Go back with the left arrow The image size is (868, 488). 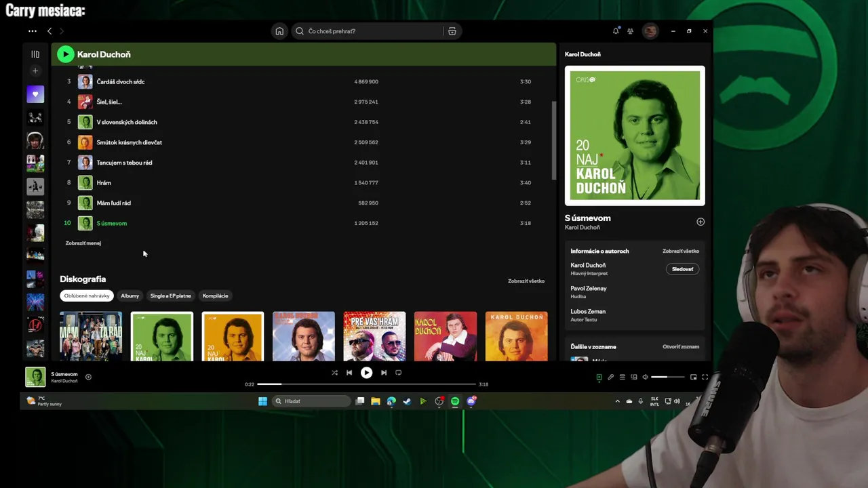(50, 31)
